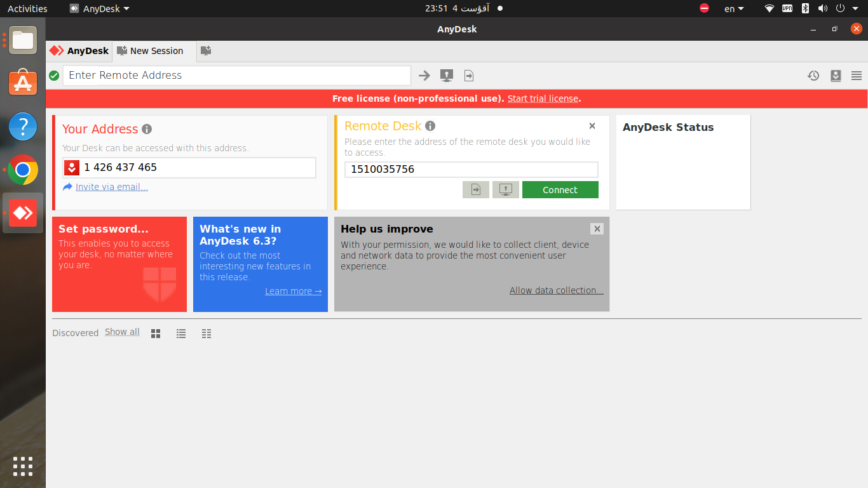Click the connect arrow beside address bar
This screenshot has height=488, width=868.
coord(424,76)
